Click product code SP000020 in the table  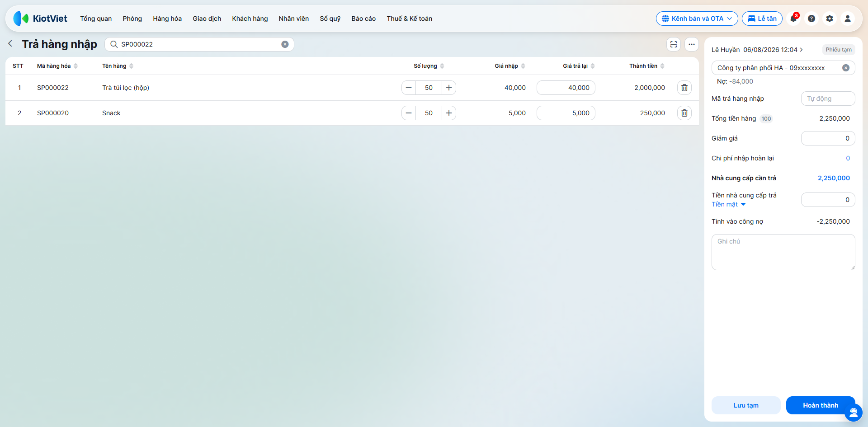(x=53, y=113)
